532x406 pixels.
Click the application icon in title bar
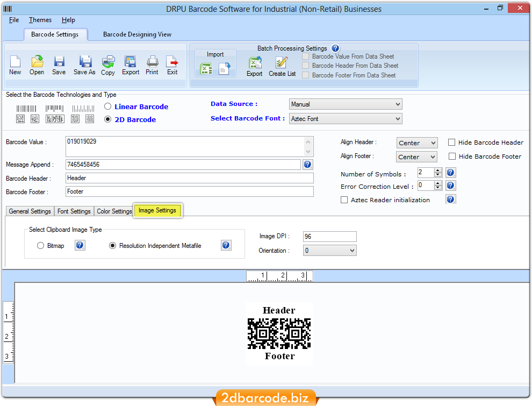pos(8,9)
